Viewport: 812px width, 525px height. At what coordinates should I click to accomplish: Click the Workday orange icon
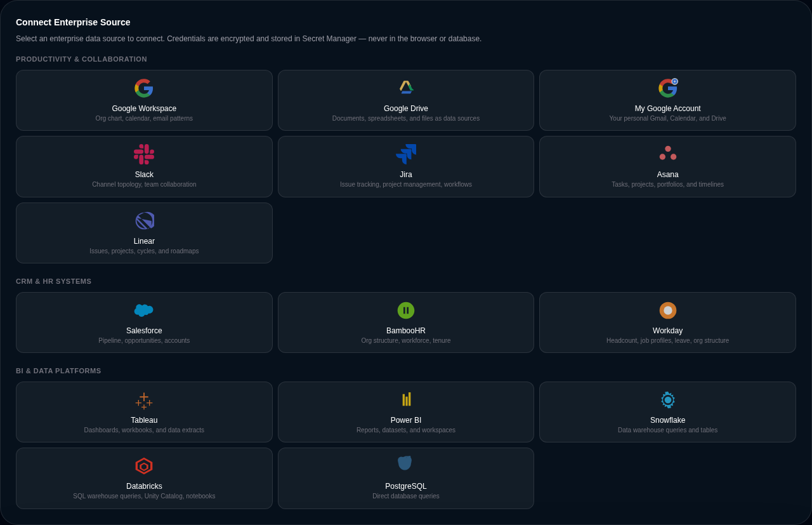click(x=668, y=310)
